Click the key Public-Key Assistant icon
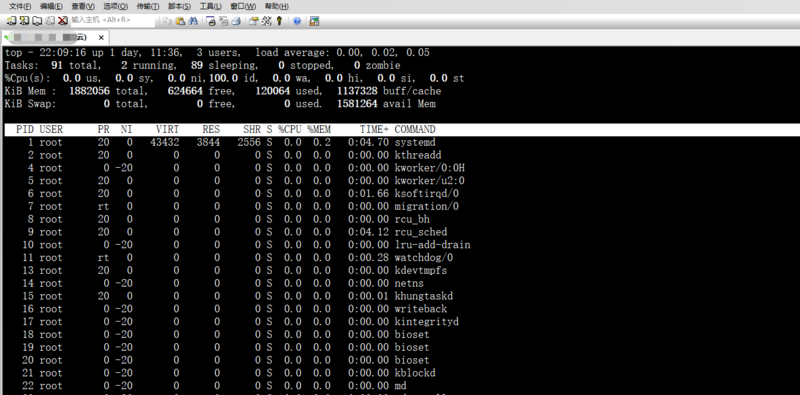This screenshot has width=800, height=395. click(x=279, y=21)
